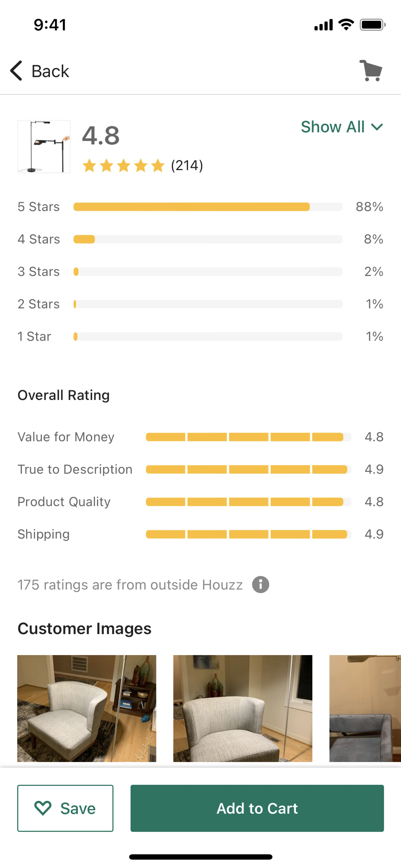Image resolution: width=401 pixels, height=868 pixels.
Task: Tap the Show All chevron arrow
Action: point(377,127)
